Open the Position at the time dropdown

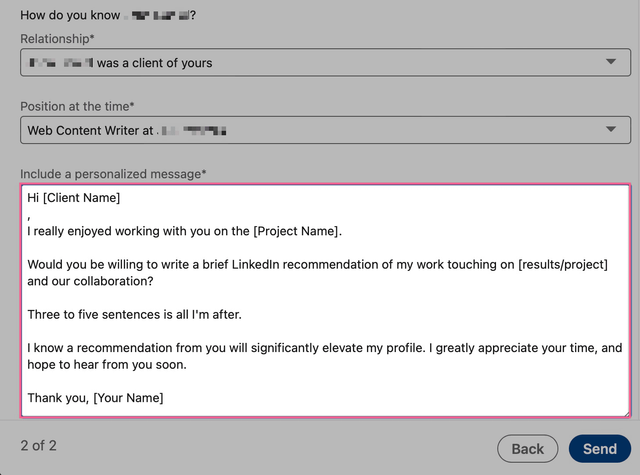[320, 130]
